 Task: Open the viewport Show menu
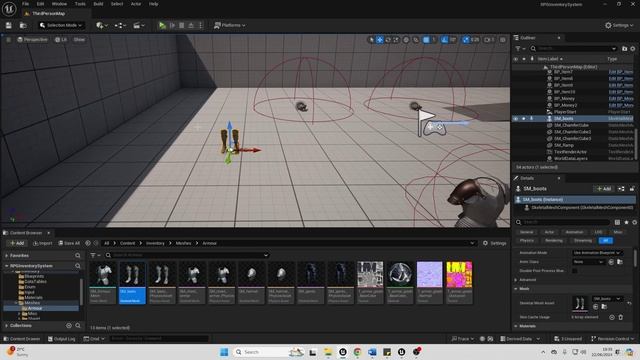(79, 40)
